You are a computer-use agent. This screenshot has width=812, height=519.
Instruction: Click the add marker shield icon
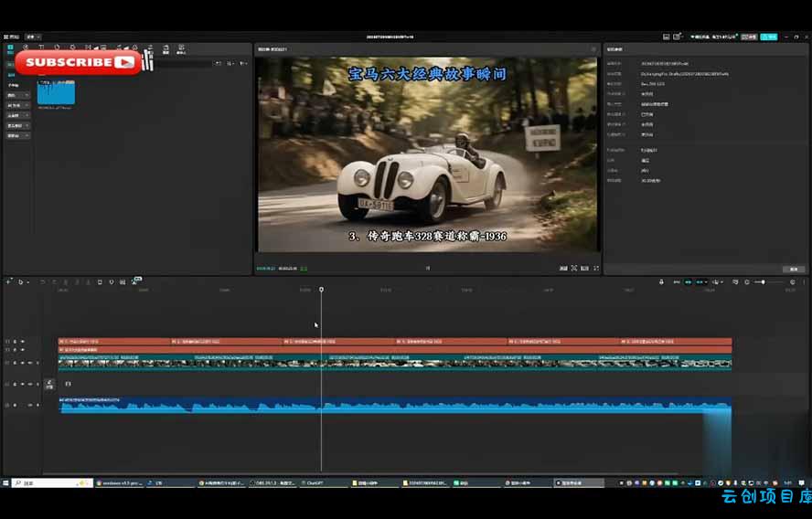pos(112,282)
